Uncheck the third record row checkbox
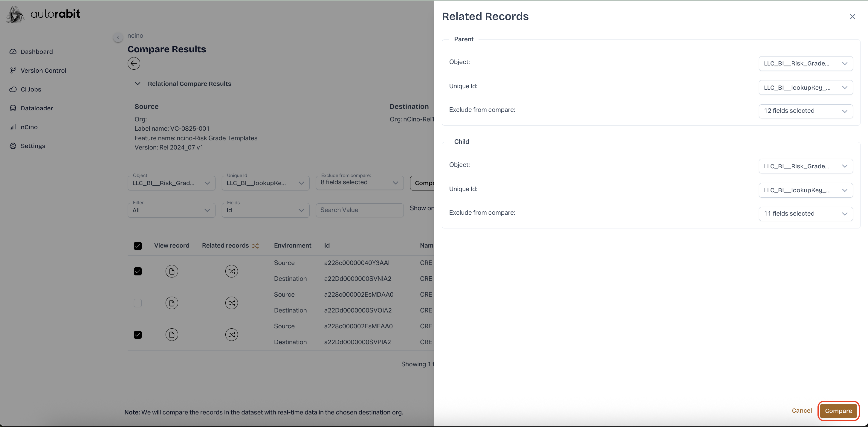 [x=137, y=334]
